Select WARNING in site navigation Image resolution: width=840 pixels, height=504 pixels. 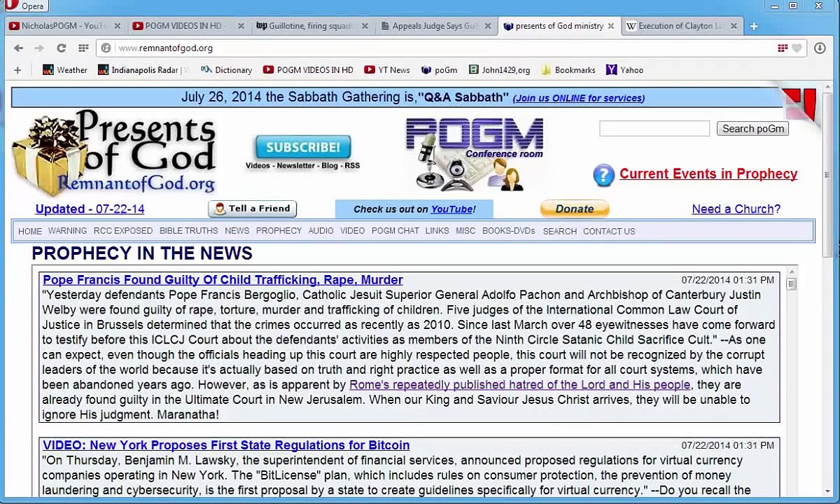coord(67,231)
